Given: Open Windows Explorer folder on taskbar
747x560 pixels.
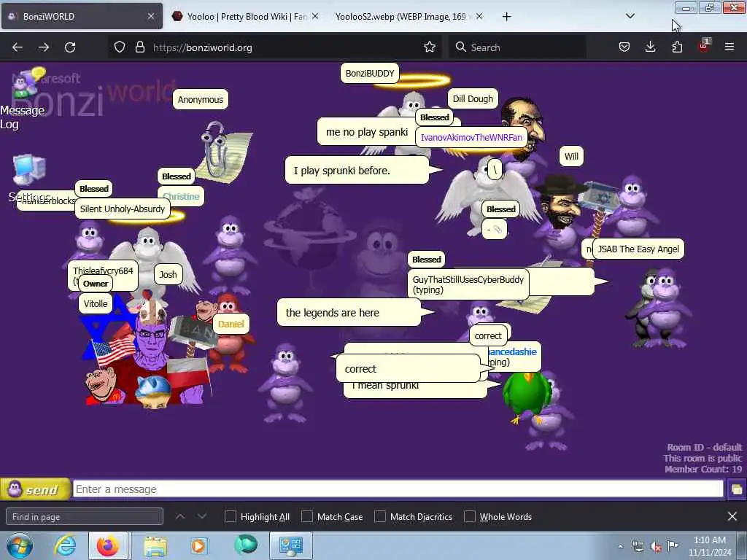Looking at the screenshot, I should 155,546.
